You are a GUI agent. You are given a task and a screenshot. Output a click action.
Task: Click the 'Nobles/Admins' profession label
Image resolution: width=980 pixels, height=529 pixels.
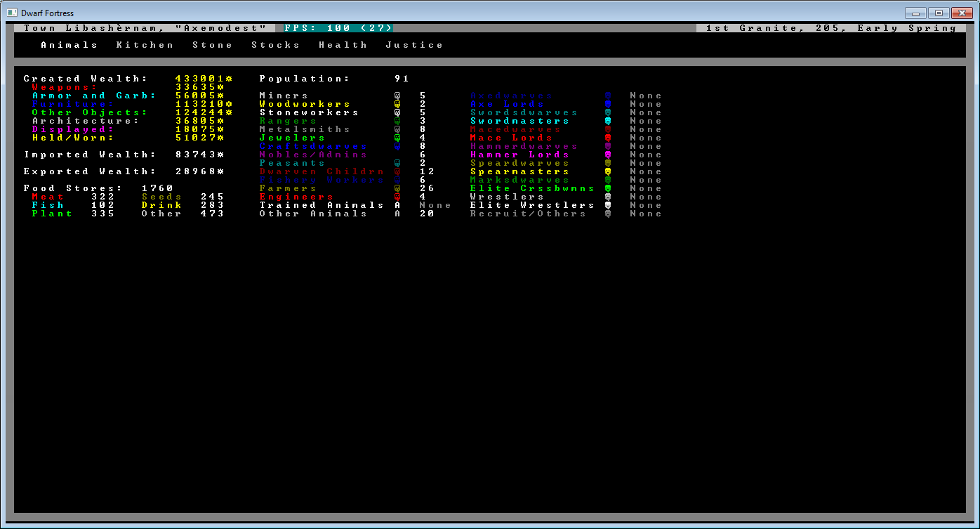[314, 155]
